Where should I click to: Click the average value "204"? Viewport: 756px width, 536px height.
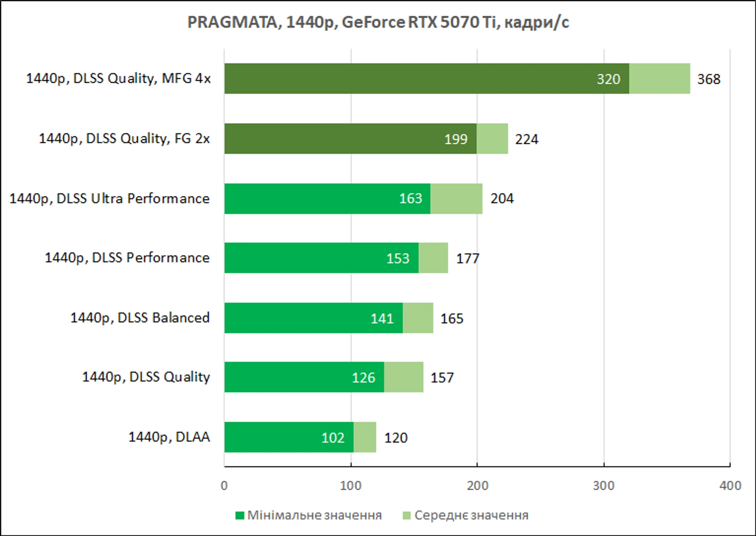click(x=502, y=198)
